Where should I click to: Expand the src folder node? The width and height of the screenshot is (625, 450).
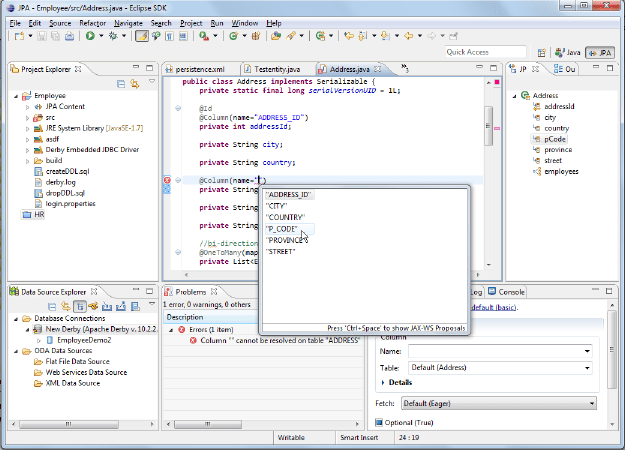pos(28,118)
